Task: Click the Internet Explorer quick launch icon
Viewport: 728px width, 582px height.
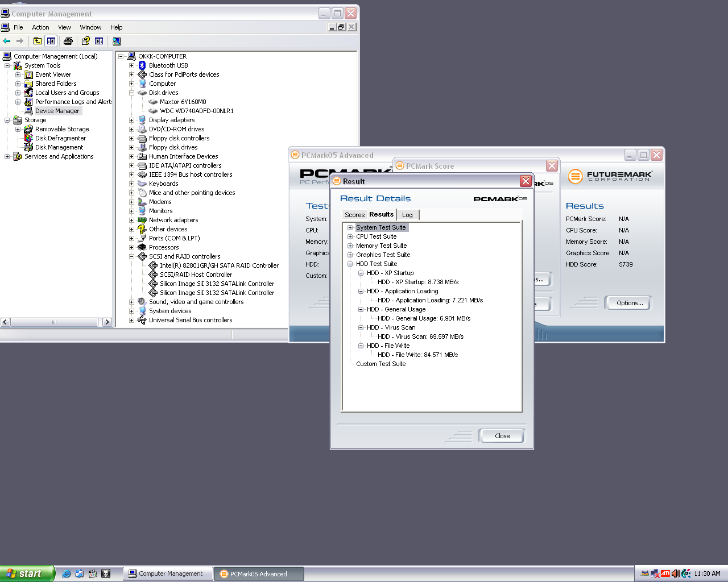Action: pyautogui.click(x=67, y=573)
